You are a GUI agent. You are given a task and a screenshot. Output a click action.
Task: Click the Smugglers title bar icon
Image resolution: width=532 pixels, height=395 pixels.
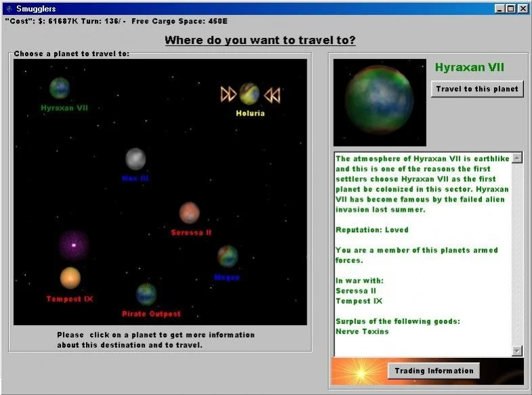(x=9, y=9)
